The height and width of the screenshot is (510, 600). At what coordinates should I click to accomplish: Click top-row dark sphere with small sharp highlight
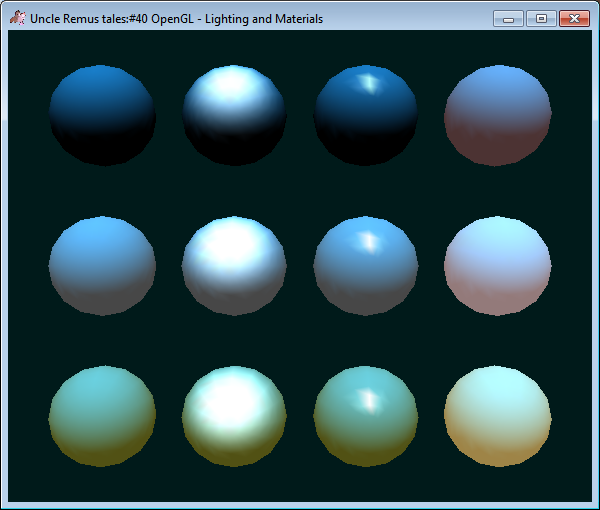point(366,114)
